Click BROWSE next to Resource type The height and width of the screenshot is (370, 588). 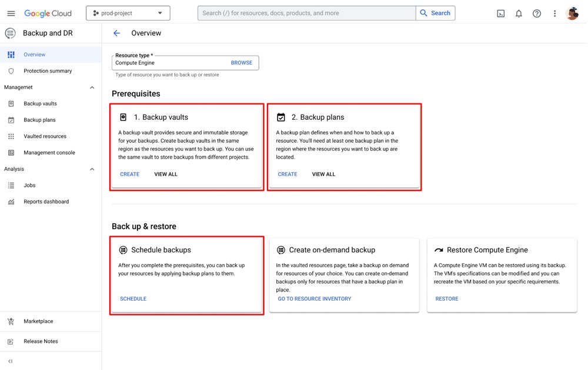pos(242,63)
